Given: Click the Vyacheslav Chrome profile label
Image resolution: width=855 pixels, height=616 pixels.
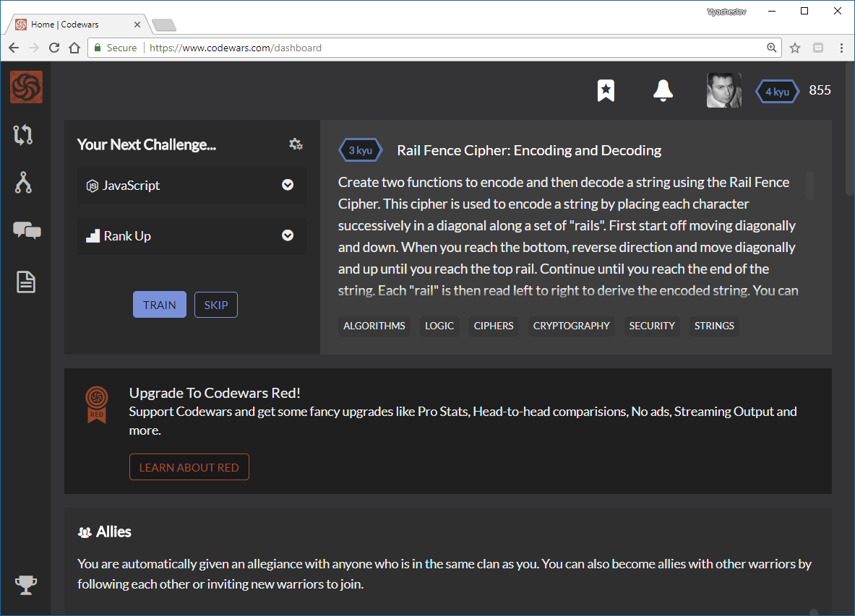Looking at the screenshot, I should [726, 12].
